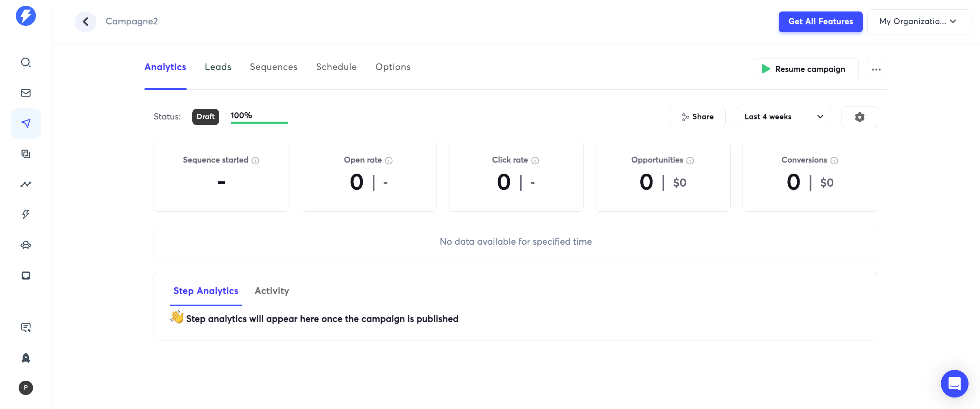Click the outlined lightning bolt sidebar icon
980x409 pixels.
pyautogui.click(x=26, y=214)
